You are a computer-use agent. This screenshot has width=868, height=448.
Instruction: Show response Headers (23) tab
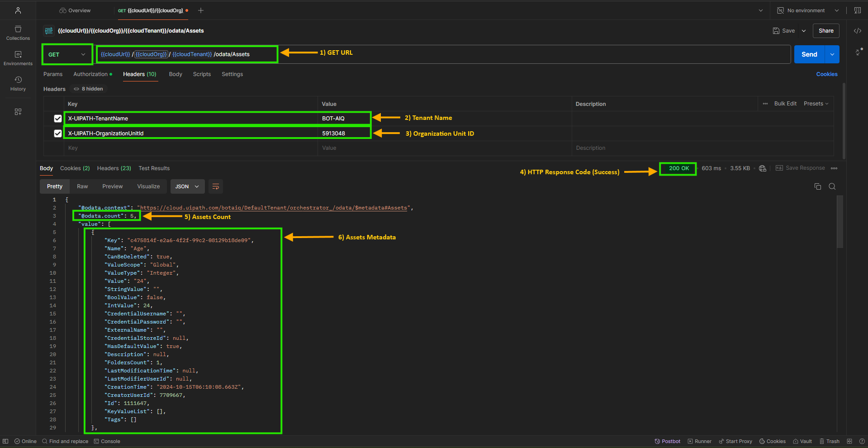click(114, 168)
